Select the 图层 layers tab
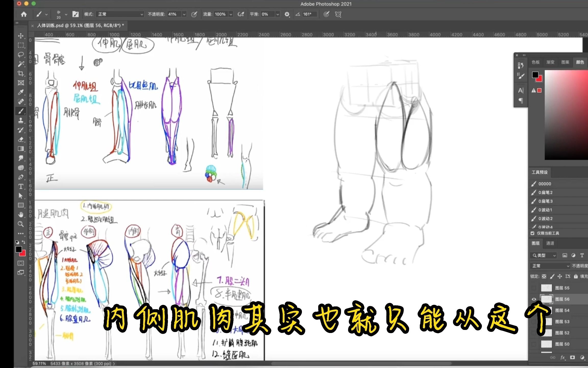The height and width of the screenshot is (368, 588). [535, 243]
